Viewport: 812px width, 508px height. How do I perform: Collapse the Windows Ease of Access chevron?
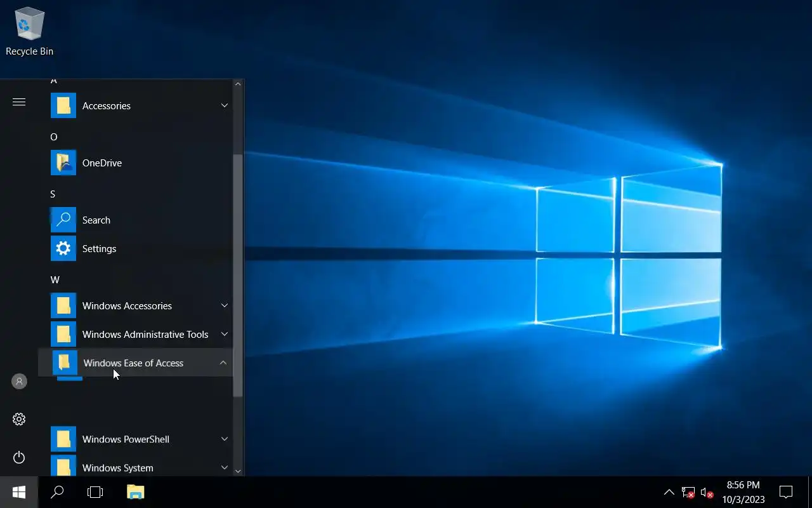click(223, 363)
